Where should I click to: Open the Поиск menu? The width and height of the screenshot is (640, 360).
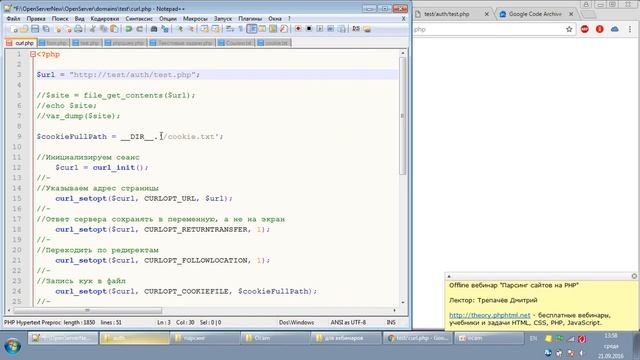(60, 19)
